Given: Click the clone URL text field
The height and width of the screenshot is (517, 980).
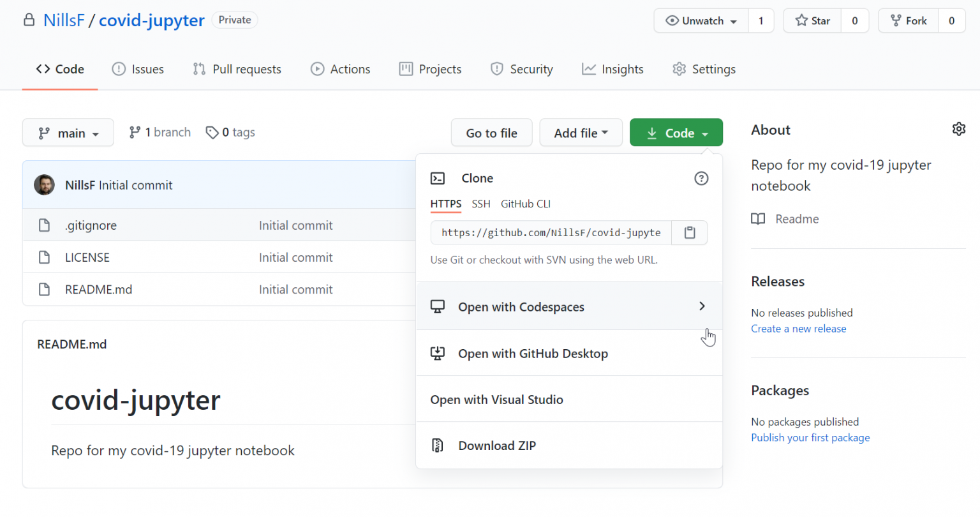Looking at the screenshot, I should (551, 232).
